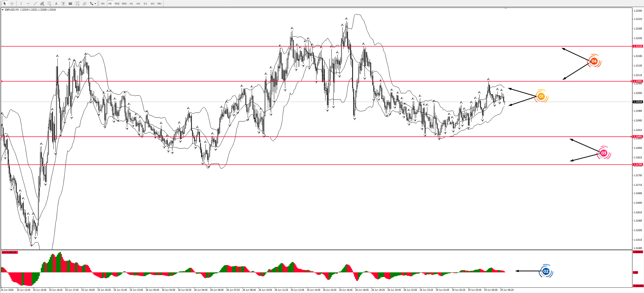Switch chart to H4 timeframe
Viewport: 644px width, 293px height.
pos(138,4)
